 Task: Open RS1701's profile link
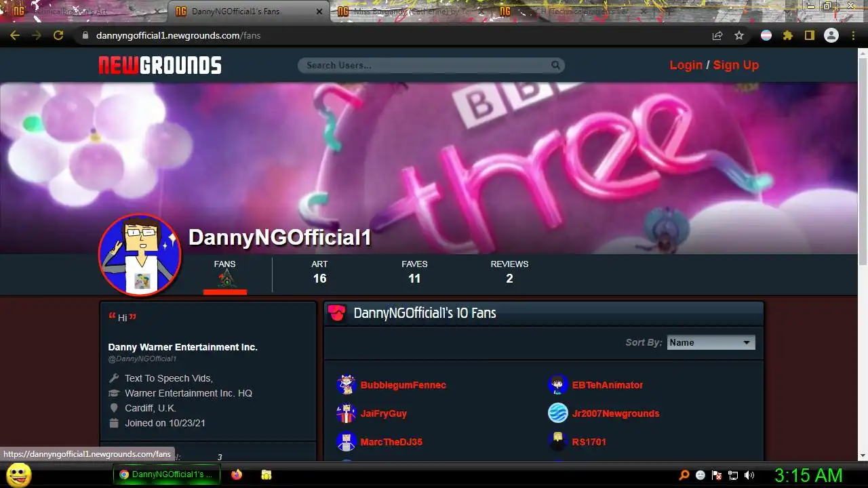pyautogui.click(x=589, y=442)
